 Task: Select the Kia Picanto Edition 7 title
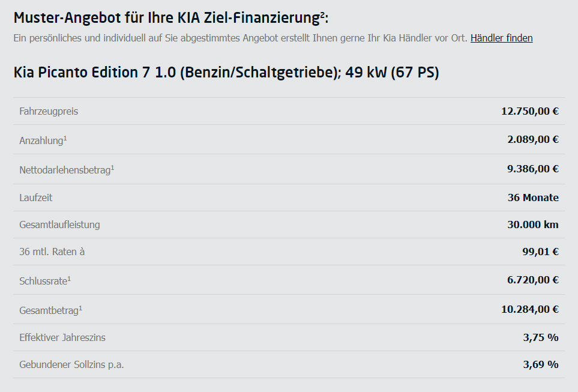tap(226, 72)
